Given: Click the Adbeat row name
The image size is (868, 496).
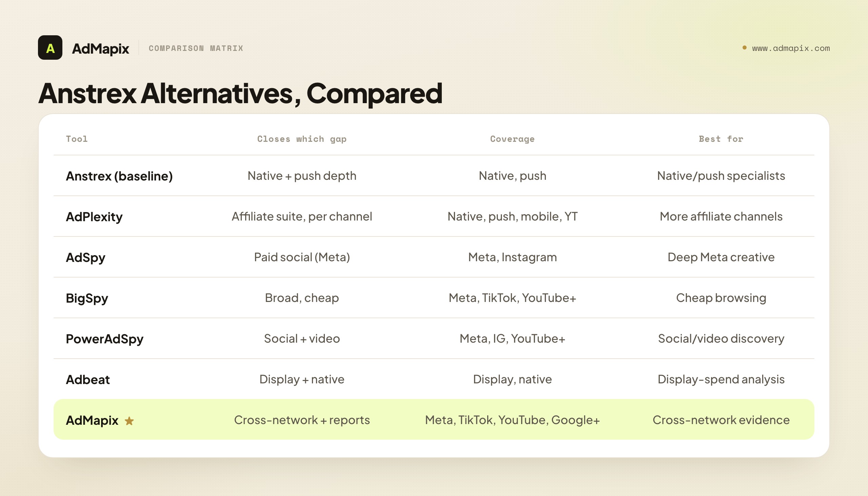Looking at the screenshot, I should click(88, 380).
